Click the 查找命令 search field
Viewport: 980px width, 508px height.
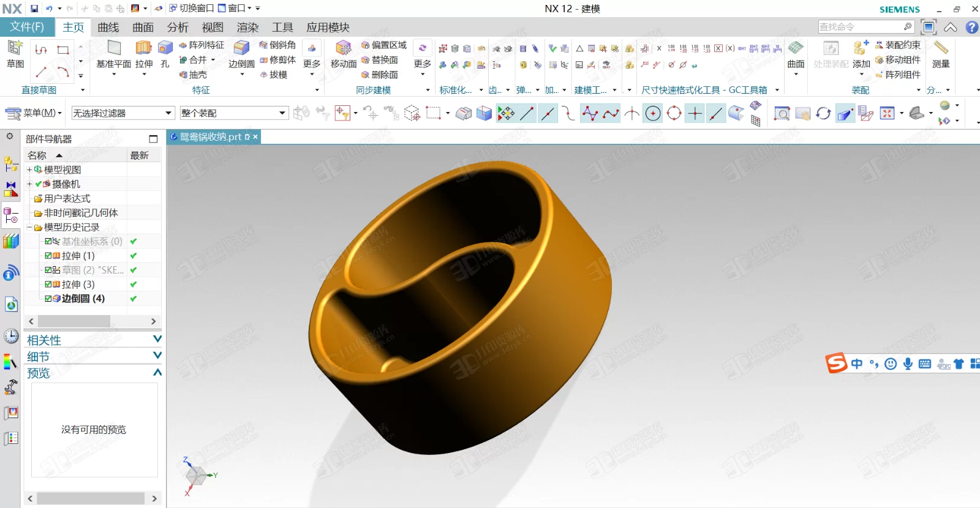(866, 27)
